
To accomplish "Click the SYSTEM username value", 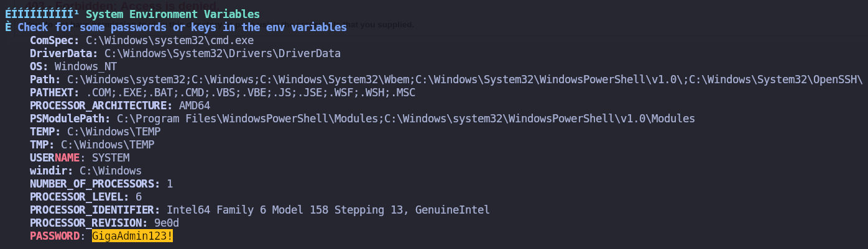I will 110,158.
